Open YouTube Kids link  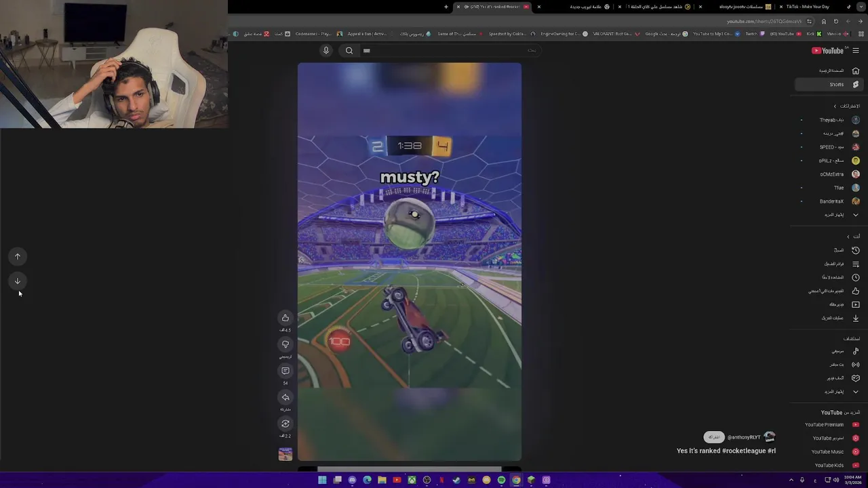pos(829,466)
